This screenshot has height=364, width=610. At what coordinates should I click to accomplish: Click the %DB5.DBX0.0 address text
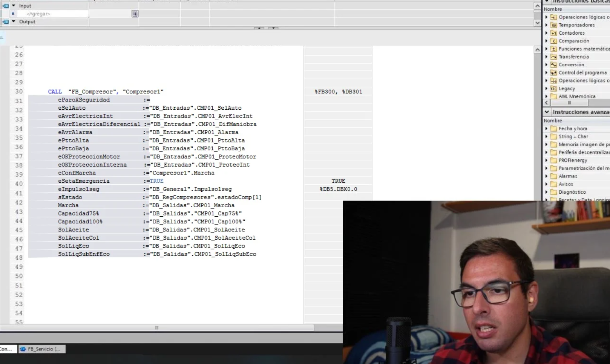(338, 189)
